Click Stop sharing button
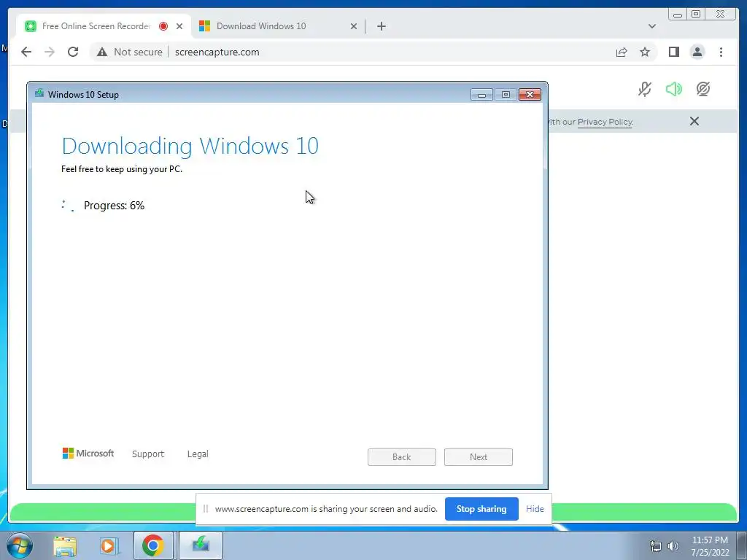The height and width of the screenshot is (560, 747). (x=481, y=508)
